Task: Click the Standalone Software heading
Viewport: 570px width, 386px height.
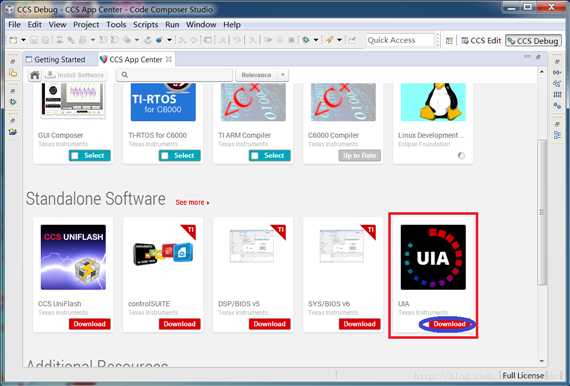Action: click(x=96, y=199)
